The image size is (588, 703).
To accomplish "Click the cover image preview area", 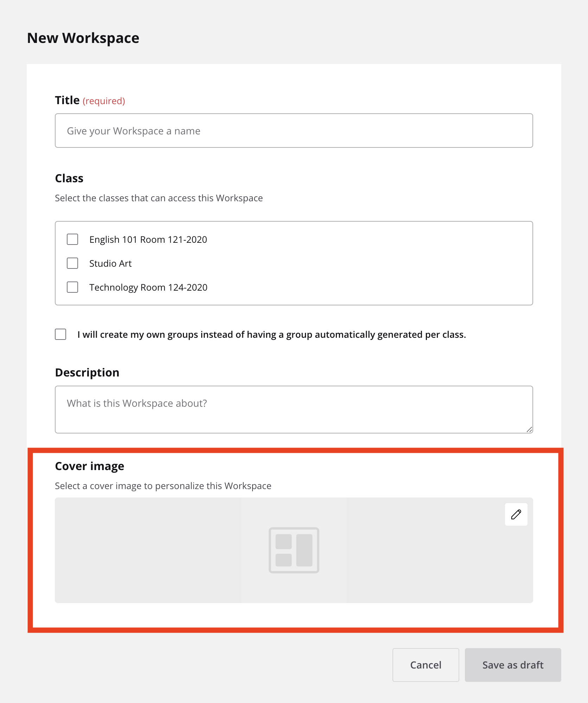I will [294, 550].
